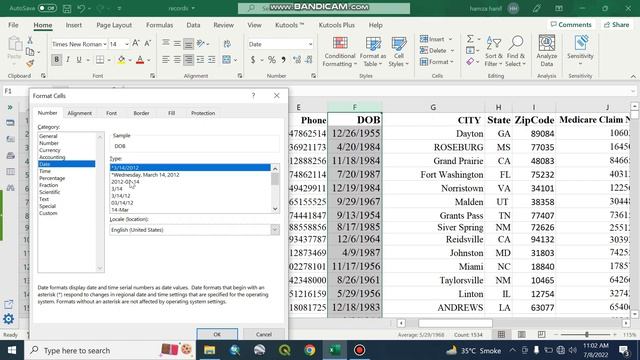
Task: Increase font size with large A icon
Action: [136, 44]
